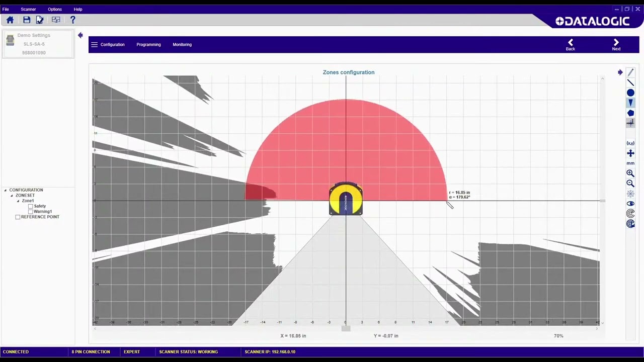The height and width of the screenshot is (362, 644).
Task: Tick the Safety checkbox
Action: 31,206
